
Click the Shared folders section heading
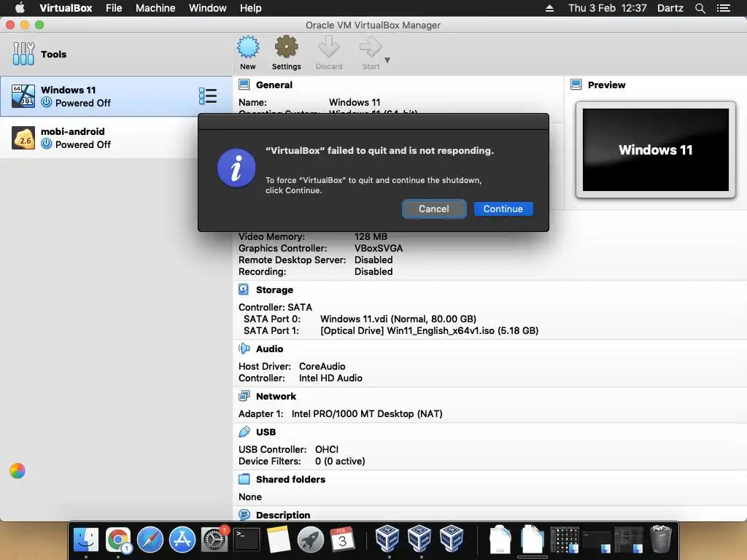coord(290,479)
